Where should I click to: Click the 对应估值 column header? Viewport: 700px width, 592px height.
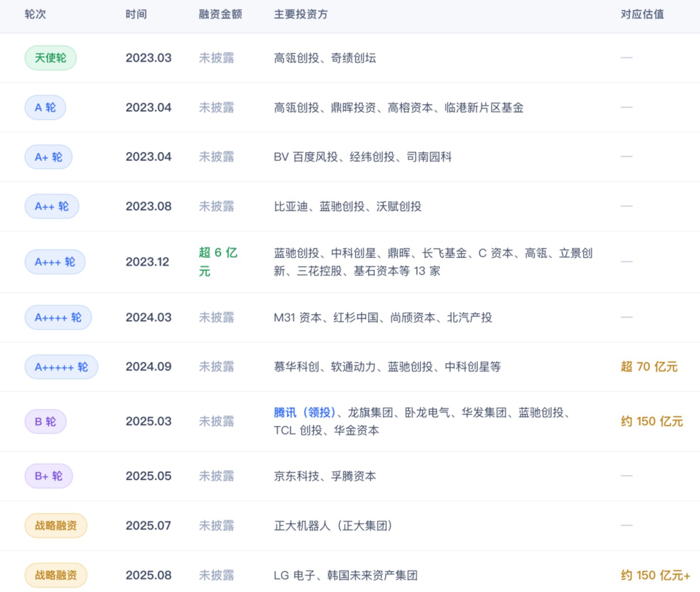click(642, 14)
